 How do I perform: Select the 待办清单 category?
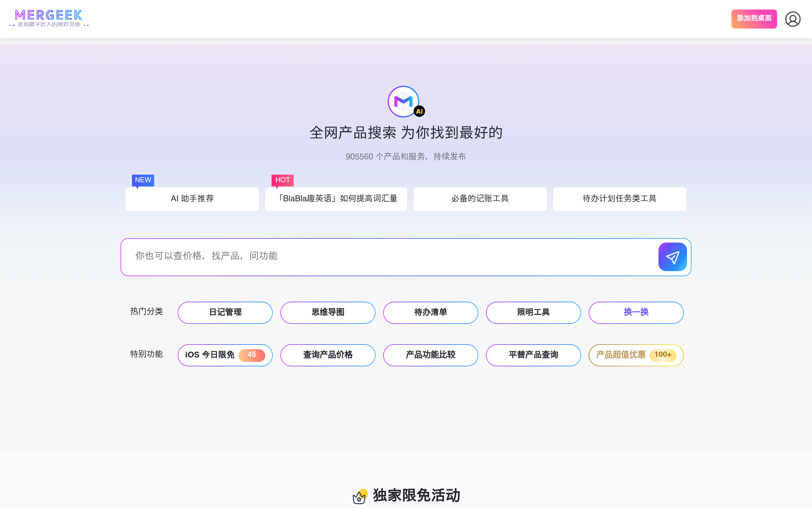(430, 312)
